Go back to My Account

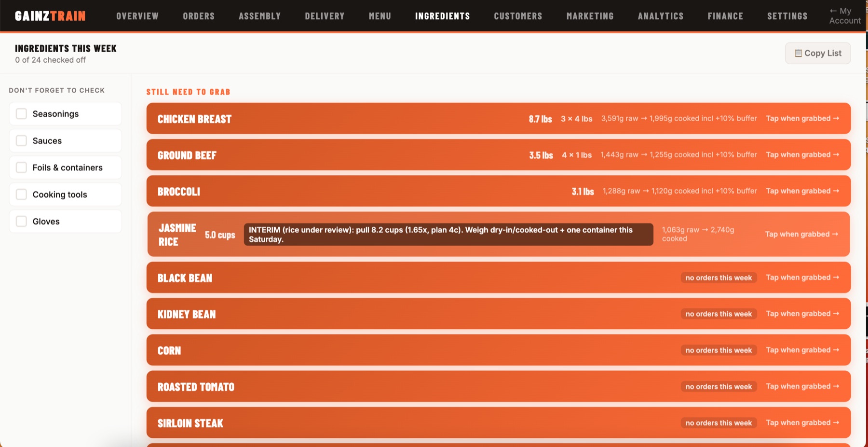[845, 16]
